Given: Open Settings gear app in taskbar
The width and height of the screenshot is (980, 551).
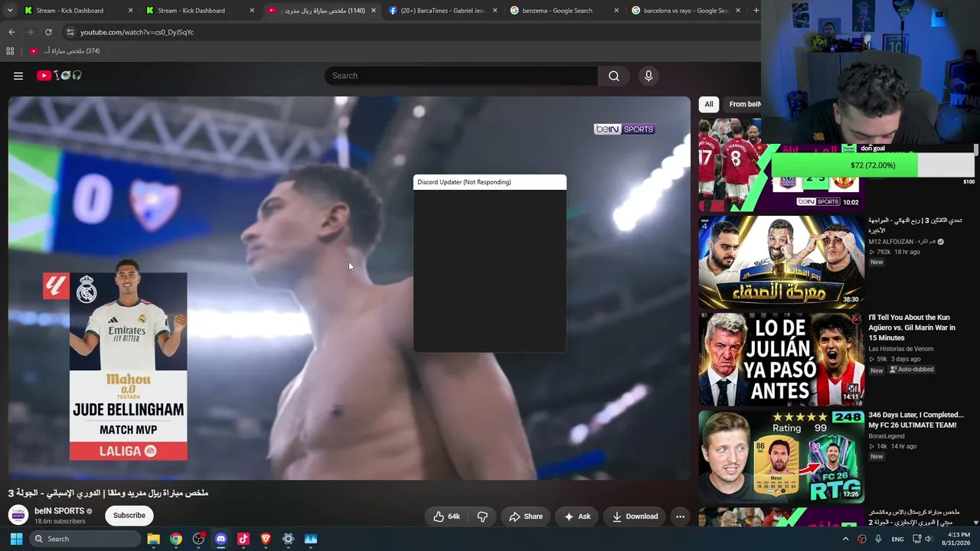Looking at the screenshot, I should tap(288, 539).
